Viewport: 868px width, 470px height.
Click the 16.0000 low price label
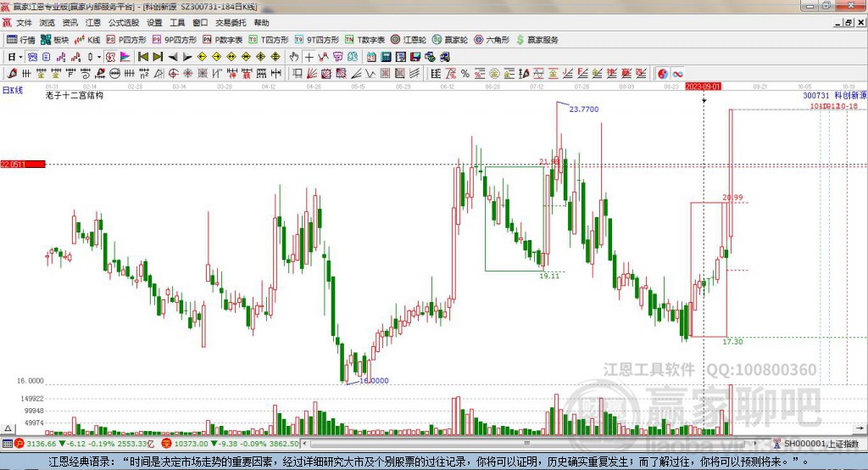click(x=374, y=381)
